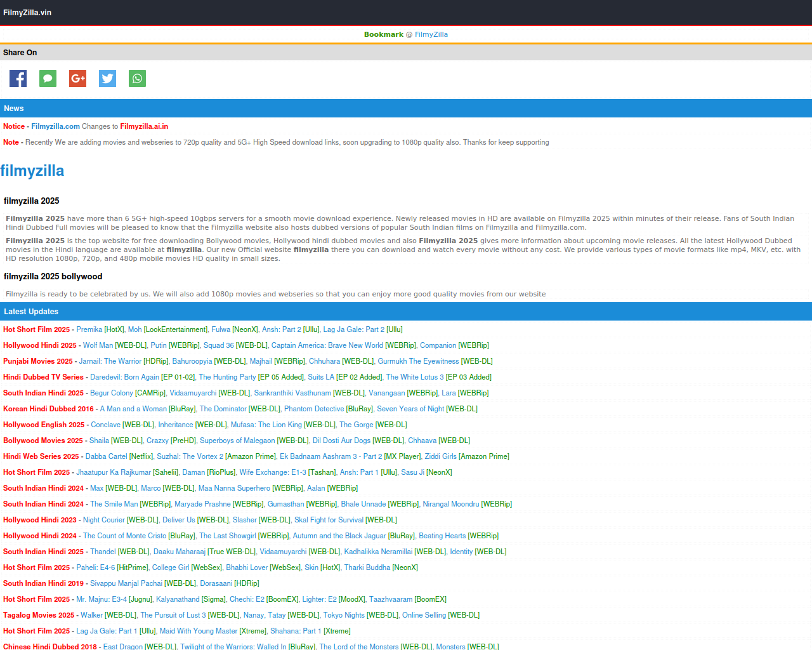This screenshot has height=650, width=812.
Task: Open Walker [WEB-DL] Tagalog movie
Action: (108, 615)
